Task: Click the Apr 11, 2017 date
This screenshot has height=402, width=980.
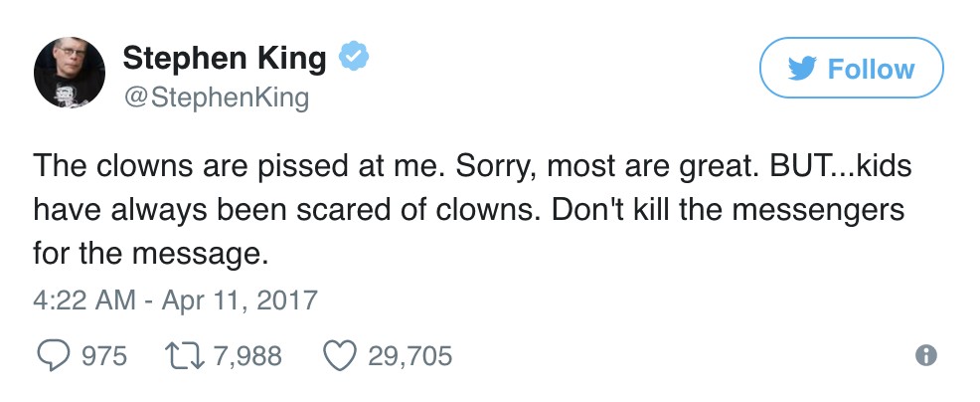Action: pyautogui.click(x=240, y=300)
